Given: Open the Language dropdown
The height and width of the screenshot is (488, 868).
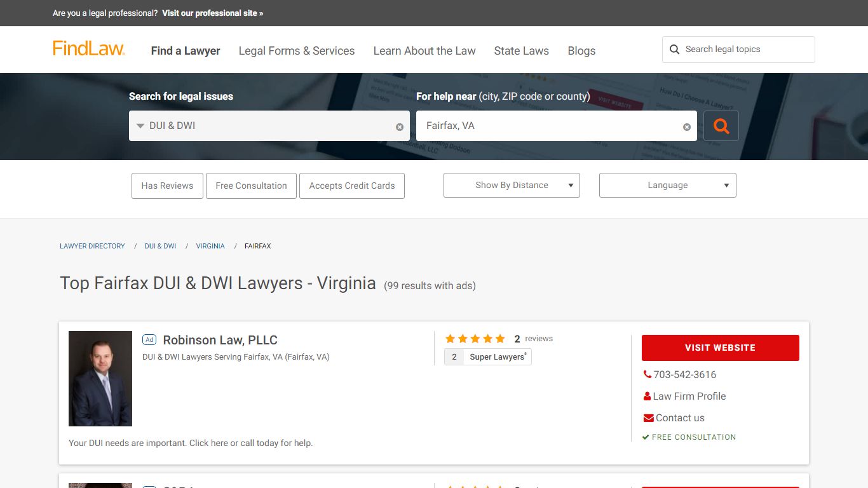Looking at the screenshot, I should pos(667,185).
